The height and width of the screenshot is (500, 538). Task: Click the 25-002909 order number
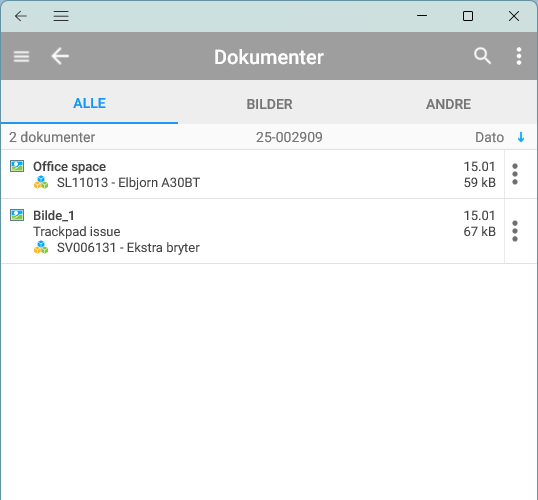(x=289, y=137)
